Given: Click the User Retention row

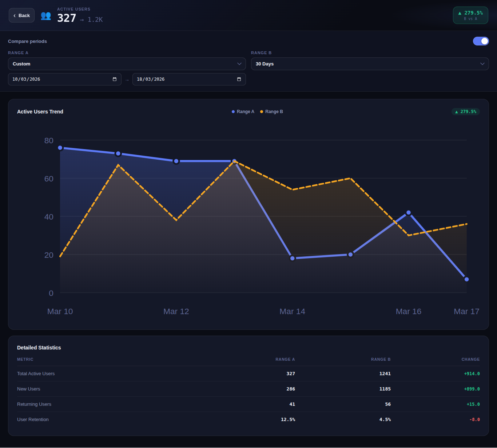Looking at the screenshot, I should [248, 419].
